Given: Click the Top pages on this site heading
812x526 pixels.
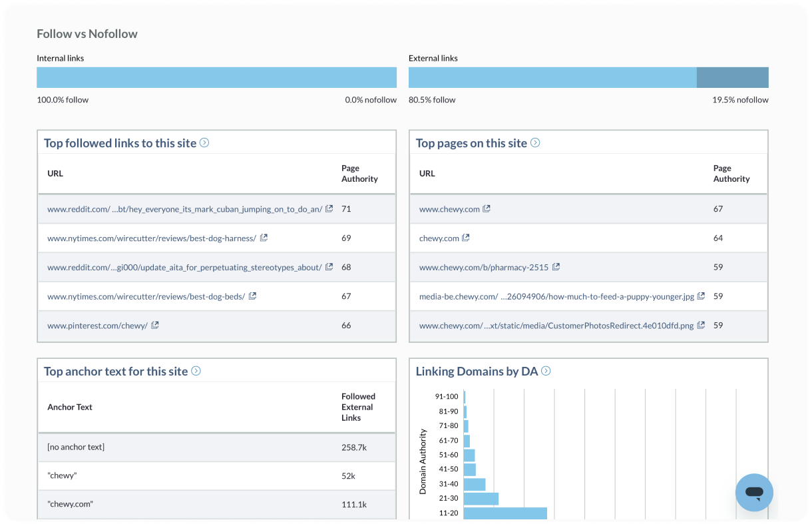Looking at the screenshot, I should (471, 143).
